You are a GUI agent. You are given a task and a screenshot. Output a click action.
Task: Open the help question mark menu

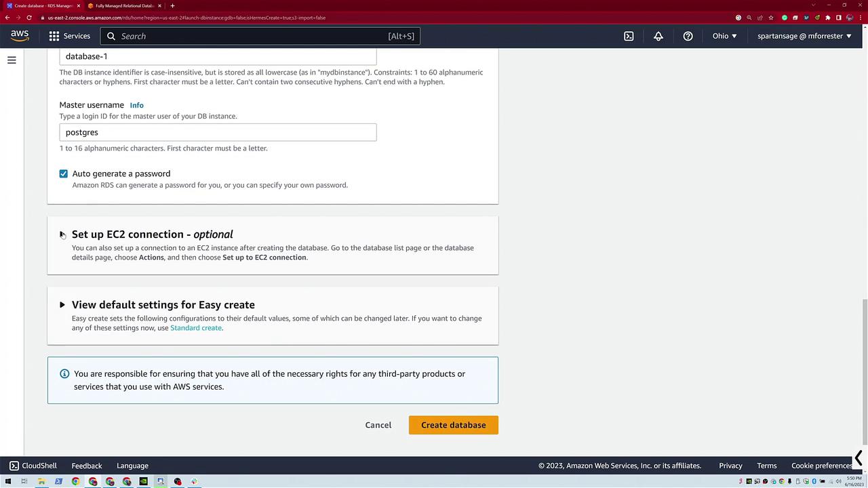[688, 36]
